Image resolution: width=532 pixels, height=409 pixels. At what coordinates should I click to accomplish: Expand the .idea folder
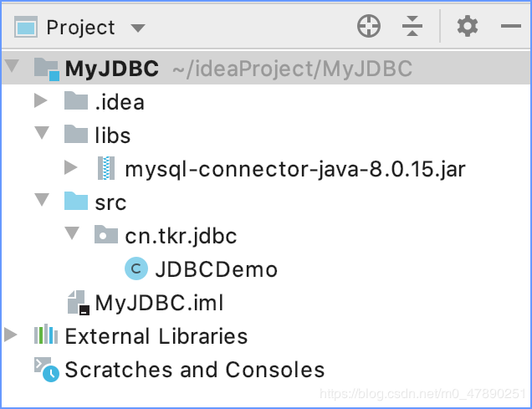tap(41, 102)
